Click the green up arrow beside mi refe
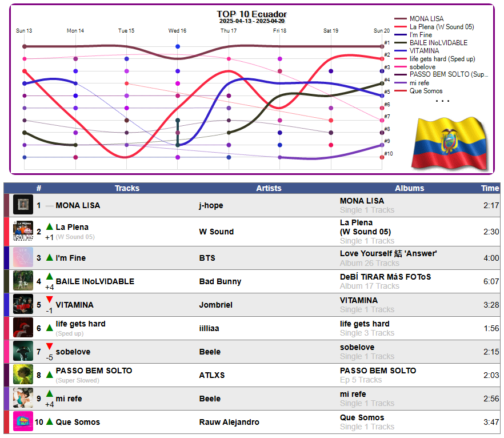This screenshot has width=504, height=438. 50,394
